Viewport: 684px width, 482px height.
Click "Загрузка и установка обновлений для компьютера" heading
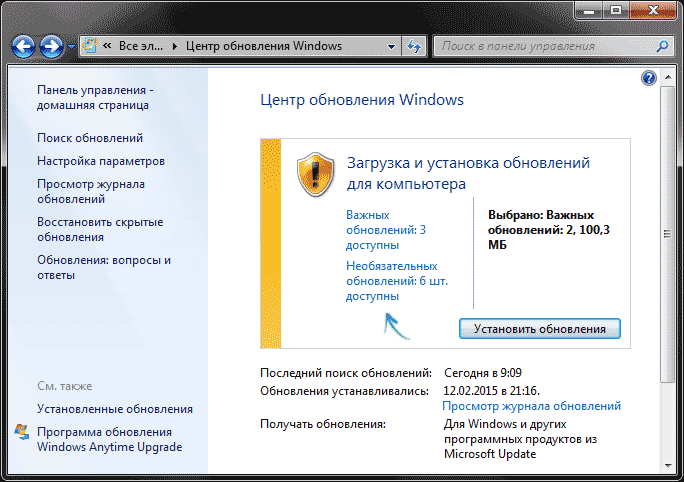click(x=468, y=173)
